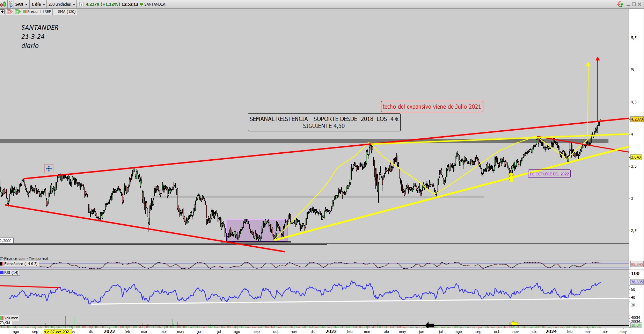Click the jue 07-oct-2021 date label
Image resolution: width=644 pixels, height=334 pixels.
[x=58, y=332]
